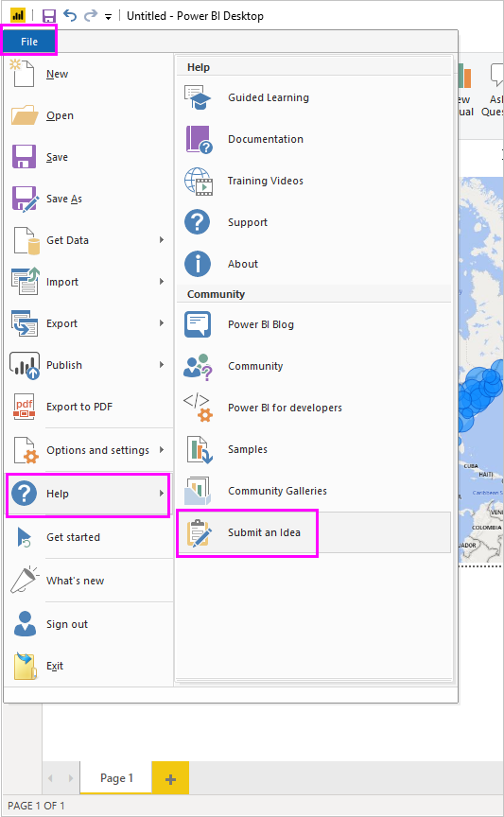The image size is (504, 817).
Task: Click the About info icon
Action: (x=197, y=264)
